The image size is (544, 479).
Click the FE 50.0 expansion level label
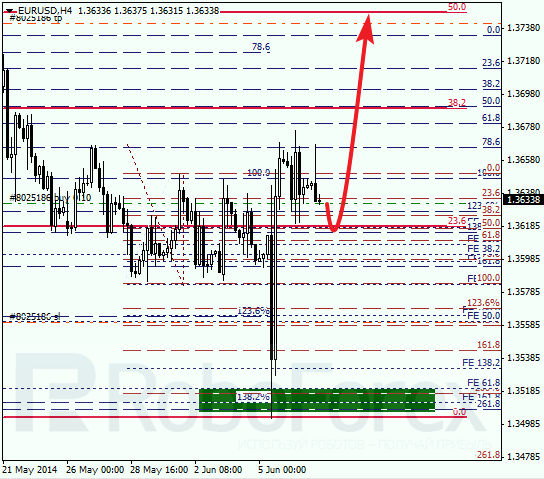484,316
